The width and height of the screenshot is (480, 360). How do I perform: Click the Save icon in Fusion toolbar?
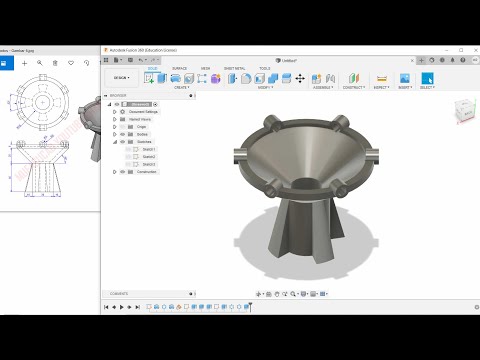[130, 60]
